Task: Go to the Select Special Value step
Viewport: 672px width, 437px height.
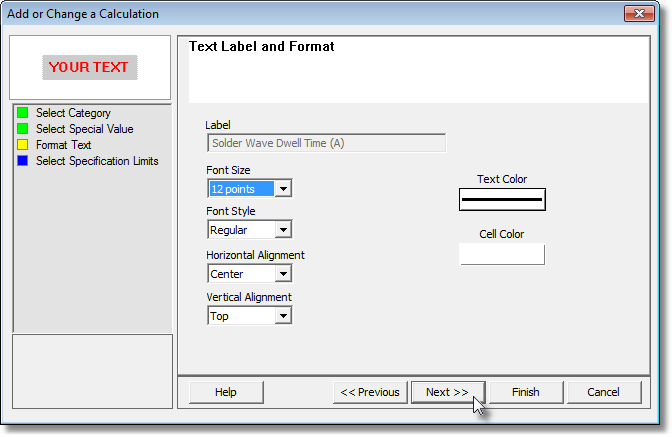Action: (84, 129)
